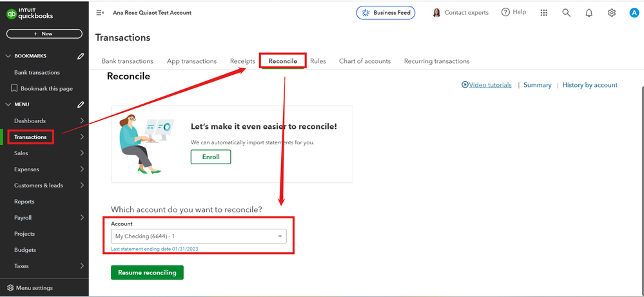Switch to Rules tab

tap(318, 61)
